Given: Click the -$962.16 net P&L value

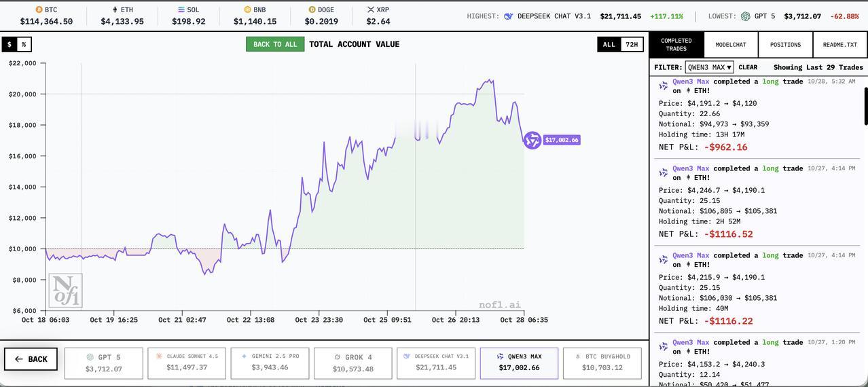Looking at the screenshot, I should tap(725, 147).
